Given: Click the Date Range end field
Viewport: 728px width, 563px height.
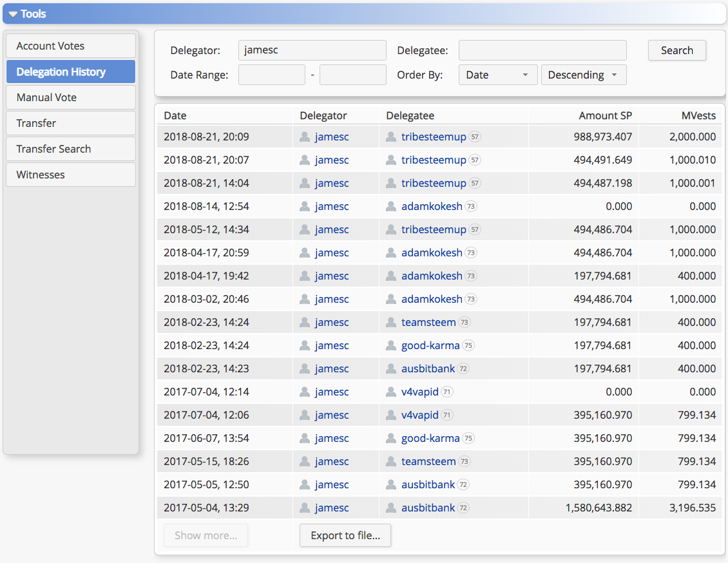Looking at the screenshot, I should tap(353, 75).
